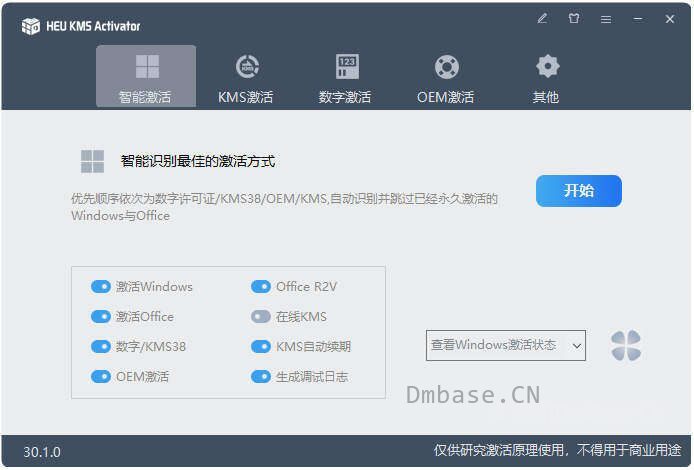Open the pencil edit icon in title bar

[x=542, y=19]
